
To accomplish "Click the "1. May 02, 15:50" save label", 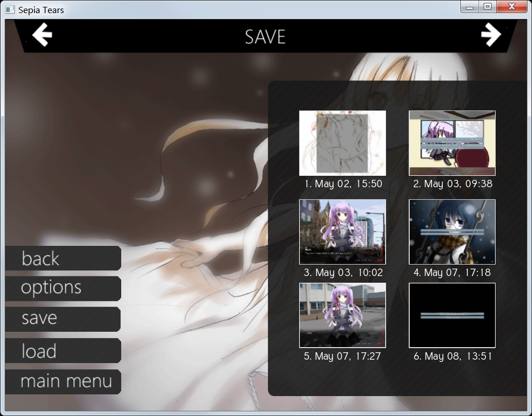I will pyautogui.click(x=343, y=184).
